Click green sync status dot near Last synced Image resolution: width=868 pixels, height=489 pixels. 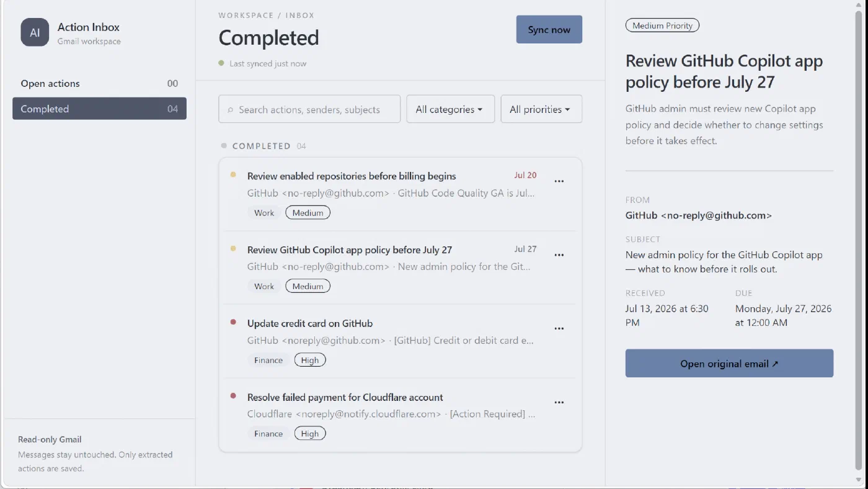pos(221,63)
